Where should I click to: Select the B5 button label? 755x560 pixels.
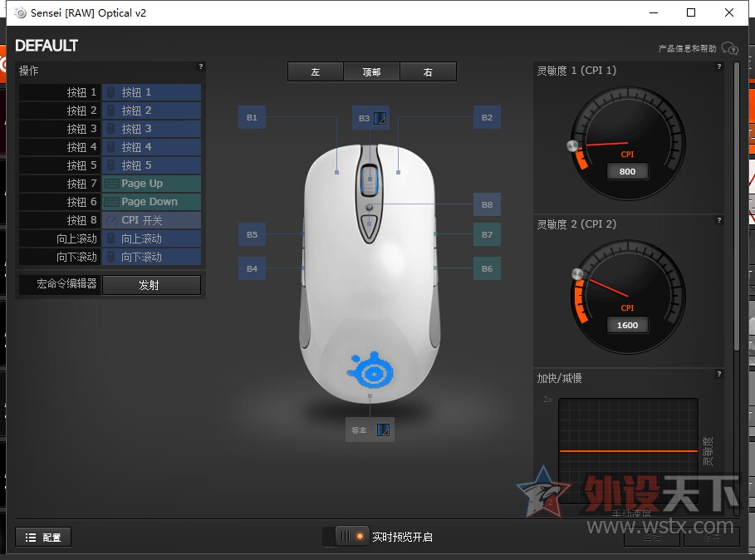tap(252, 234)
